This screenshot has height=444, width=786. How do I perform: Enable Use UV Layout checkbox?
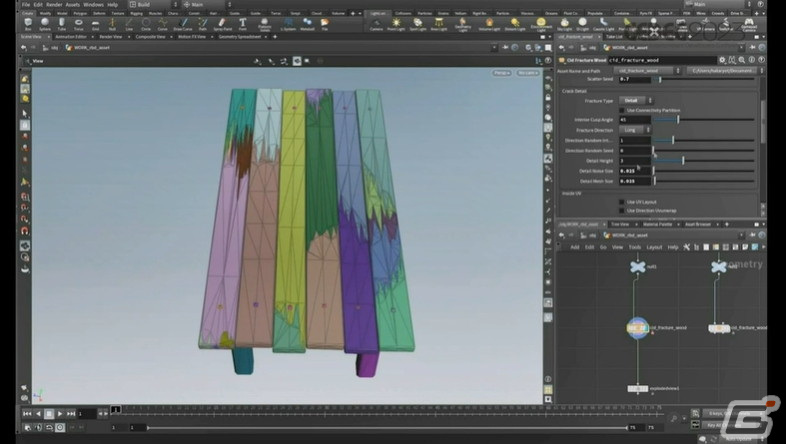click(x=622, y=202)
